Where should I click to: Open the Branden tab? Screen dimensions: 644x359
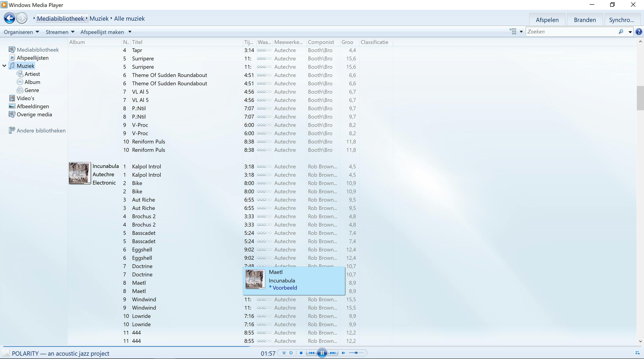click(x=585, y=20)
